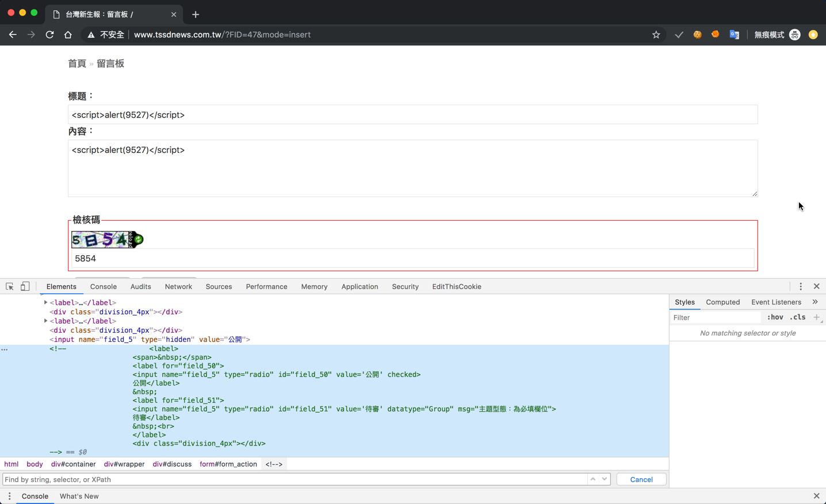Add a new style rule
The image size is (826, 504).
(x=817, y=317)
